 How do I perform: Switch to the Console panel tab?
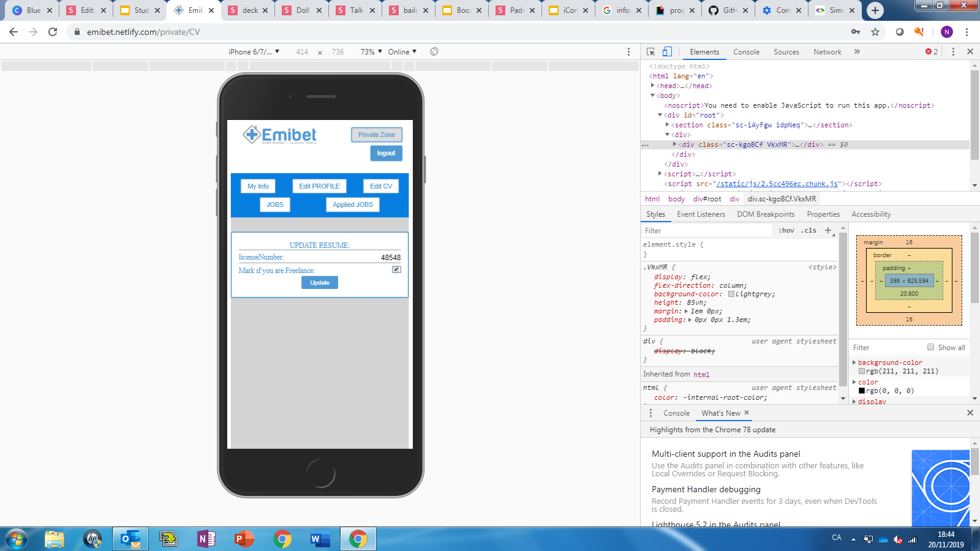point(746,52)
